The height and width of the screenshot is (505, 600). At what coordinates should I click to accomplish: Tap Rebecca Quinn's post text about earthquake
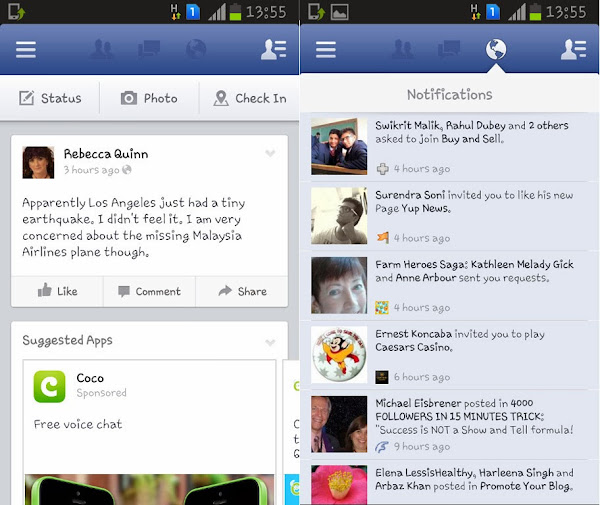tap(134, 227)
